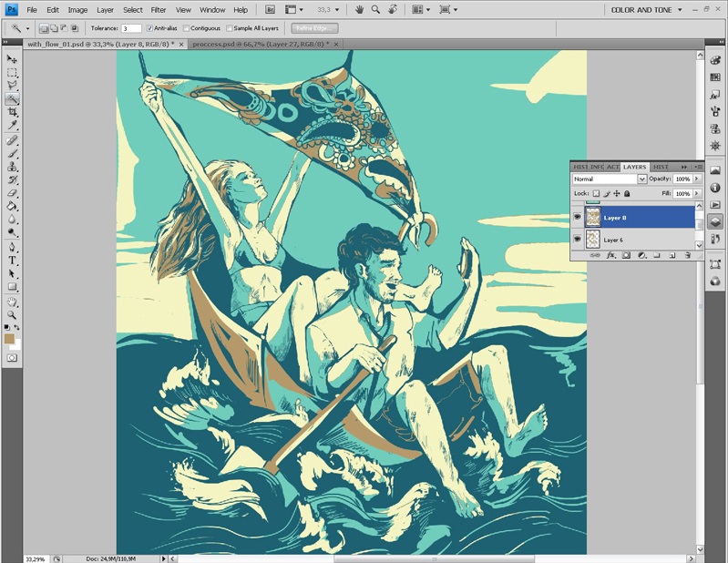Enable the Contiguous checkbox
The height and width of the screenshot is (563, 728).
pyautogui.click(x=186, y=28)
